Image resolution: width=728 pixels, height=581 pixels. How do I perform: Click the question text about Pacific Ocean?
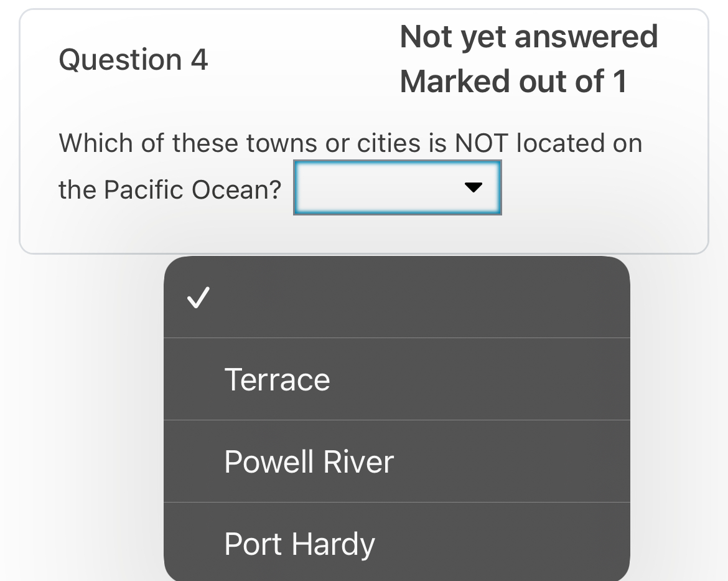click(x=249, y=143)
